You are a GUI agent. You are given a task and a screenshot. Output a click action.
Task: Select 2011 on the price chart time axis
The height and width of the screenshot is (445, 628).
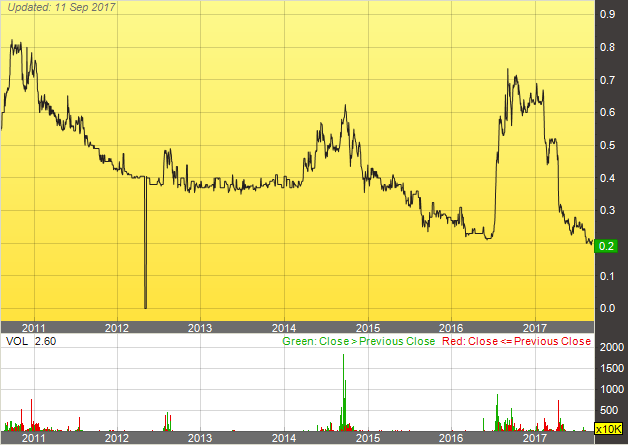point(34,328)
